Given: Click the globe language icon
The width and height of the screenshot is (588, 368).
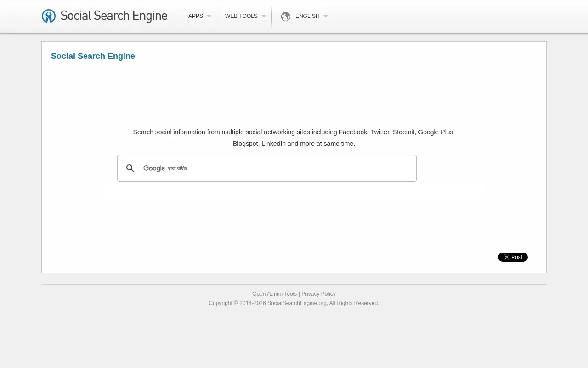Looking at the screenshot, I should 286,17.
